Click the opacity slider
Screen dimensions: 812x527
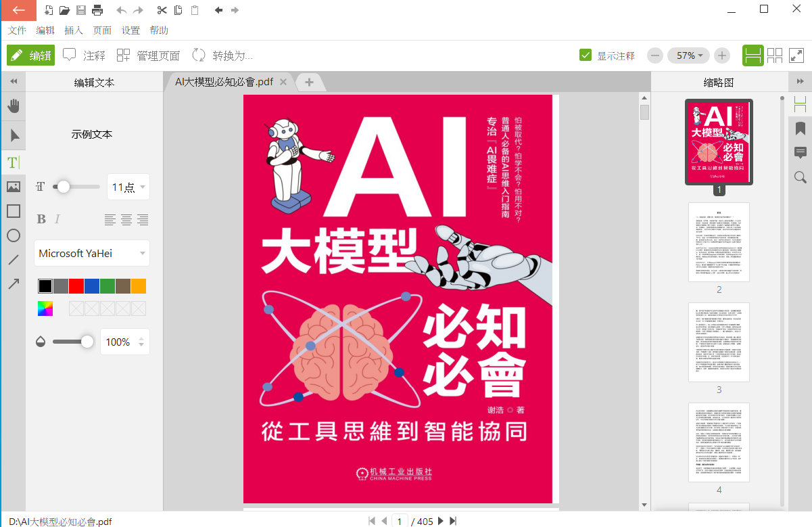coord(73,342)
